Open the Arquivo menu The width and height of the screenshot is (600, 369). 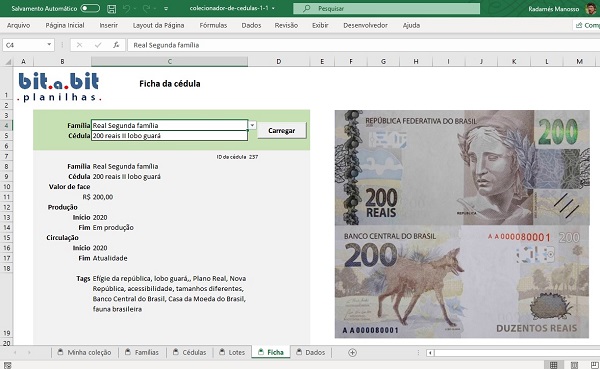(18, 25)
